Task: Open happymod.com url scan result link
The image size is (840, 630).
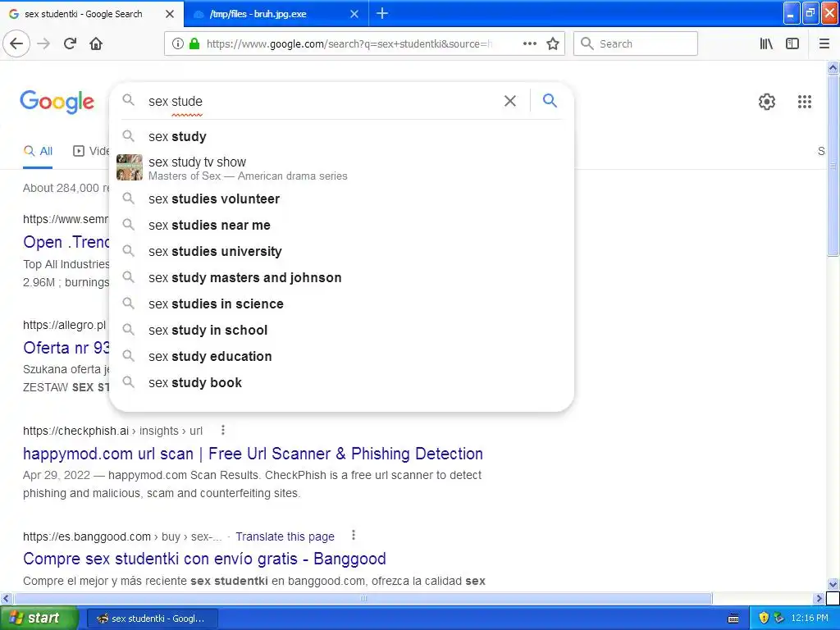Action: pos(253,454)
